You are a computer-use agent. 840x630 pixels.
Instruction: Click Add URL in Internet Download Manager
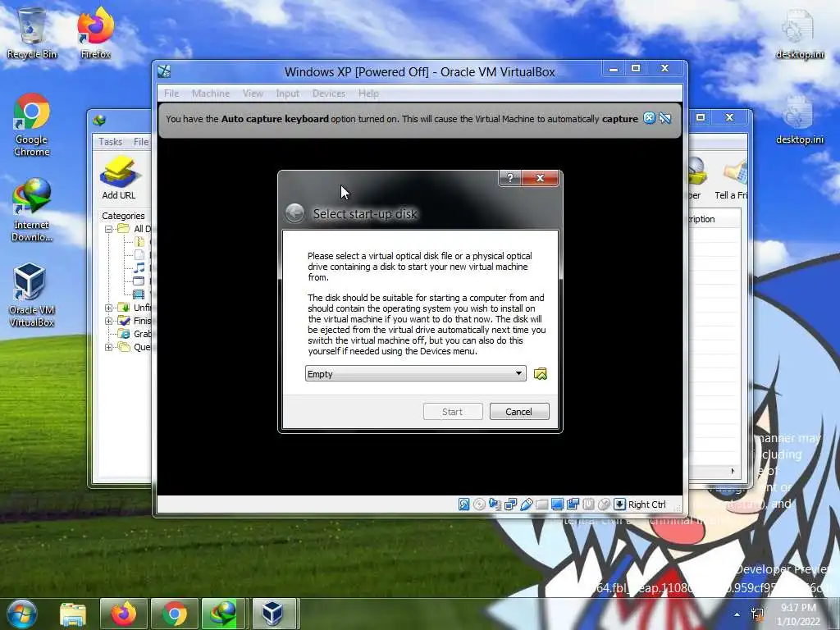118,178
